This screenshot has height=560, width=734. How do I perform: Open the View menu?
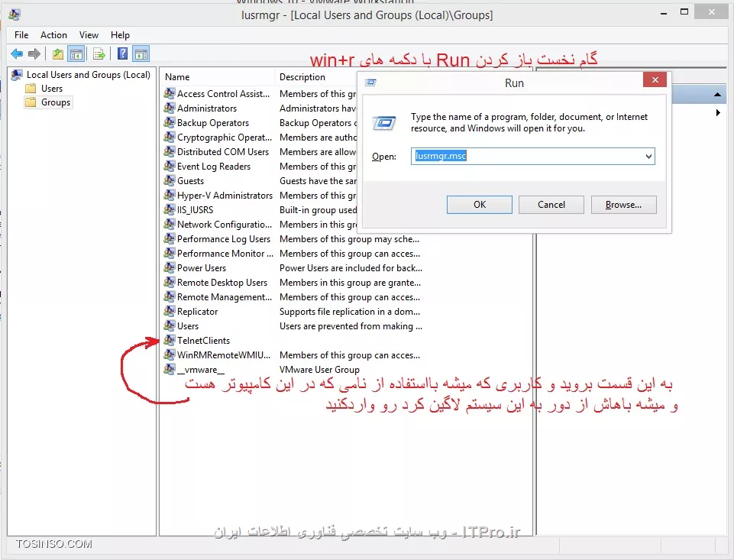point(89,35)
